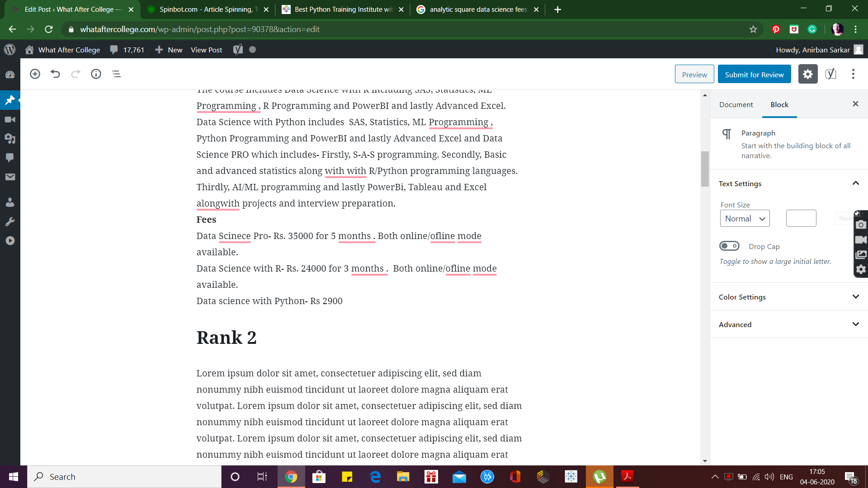Undo the last edit
Viewport: 868px width, 488px height.
point(55,74)
